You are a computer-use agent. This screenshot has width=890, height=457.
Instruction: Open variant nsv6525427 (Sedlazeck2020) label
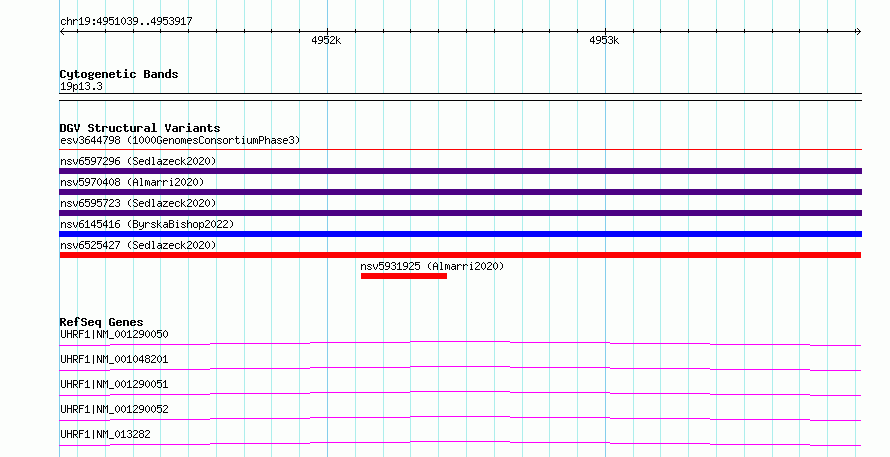point(138,245)
